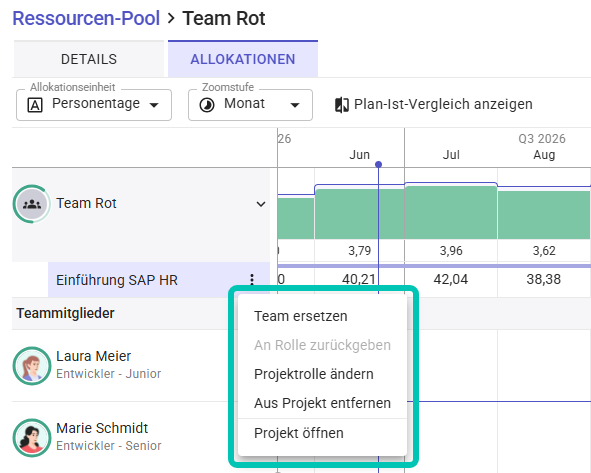The width and height of the screenshot is (591, 473).
Task: Click Plan-Ist-Vergleich anzeigen button
Action: coord(433,104)
